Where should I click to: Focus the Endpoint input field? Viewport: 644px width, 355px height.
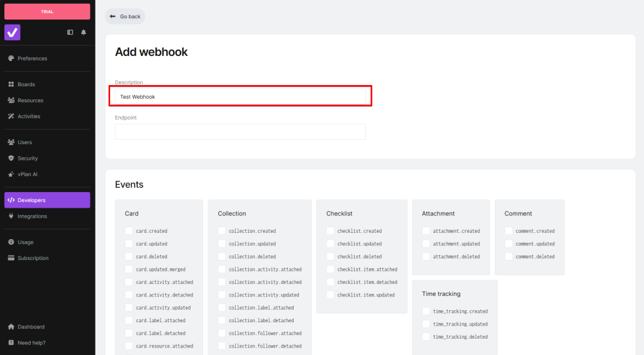click(x=240, y=132)
